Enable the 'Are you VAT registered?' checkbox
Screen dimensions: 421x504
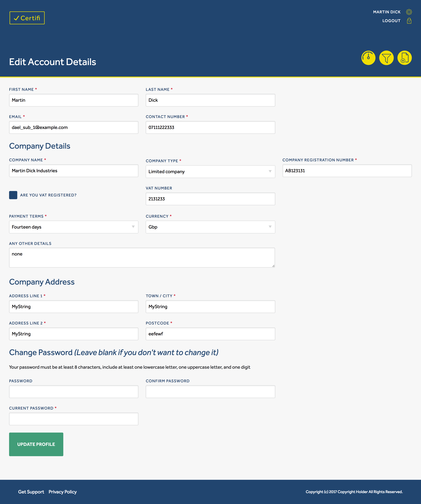pos(13,195)
